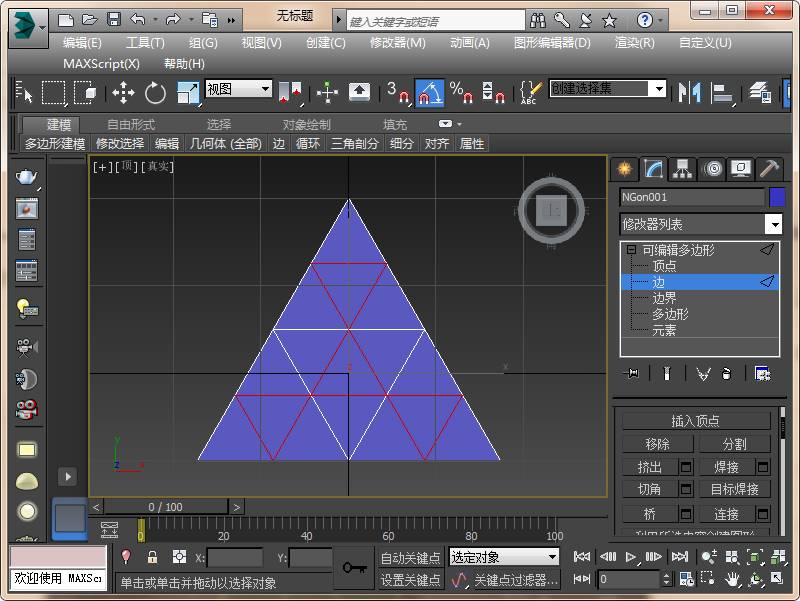Open the Hierarchy command panel tab
Viewport: 800px width, 601px height.
pos(682,168)
